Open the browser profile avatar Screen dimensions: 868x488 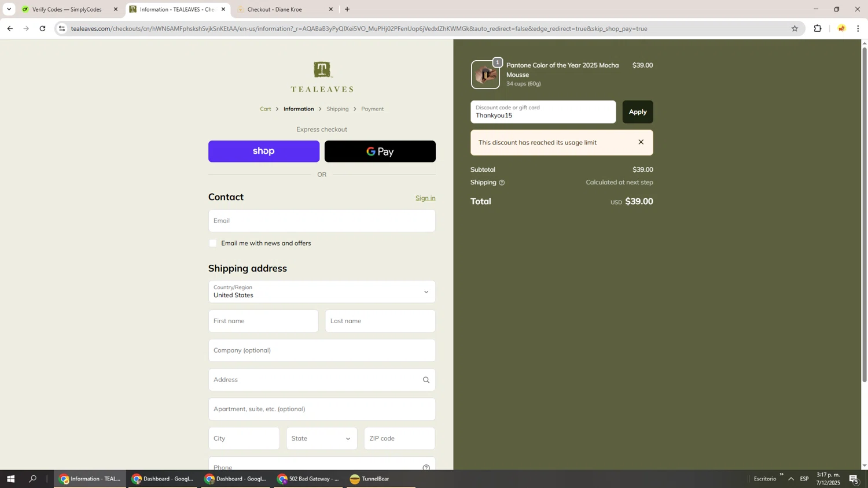(841, 28)
